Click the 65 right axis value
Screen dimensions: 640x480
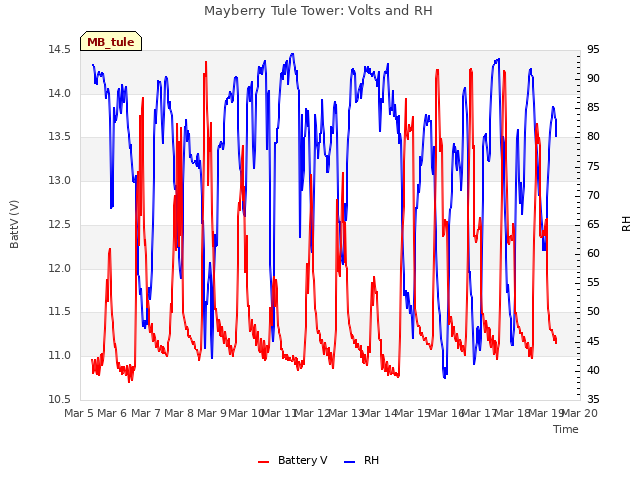pos(593,224)
